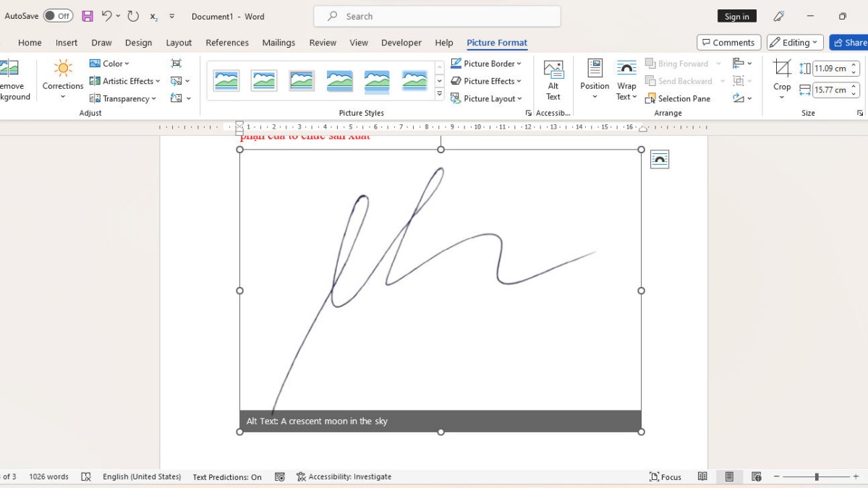Open Remove Background tool

tap(11, 80)
